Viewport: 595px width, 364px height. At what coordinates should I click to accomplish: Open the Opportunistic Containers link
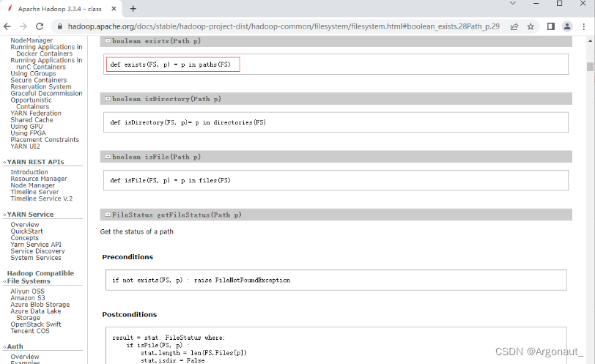point(31,103)
